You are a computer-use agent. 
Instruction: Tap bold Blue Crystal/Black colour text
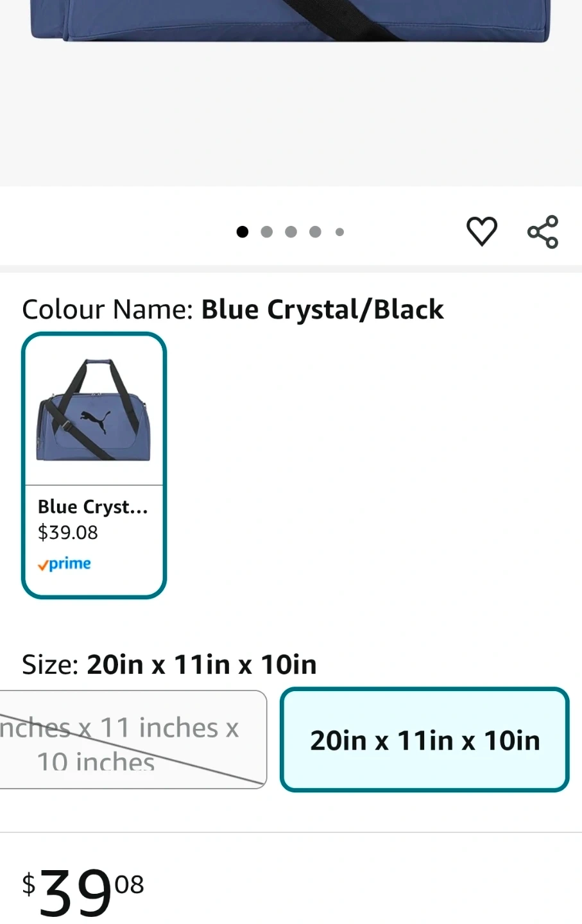[x=322, y=309]
